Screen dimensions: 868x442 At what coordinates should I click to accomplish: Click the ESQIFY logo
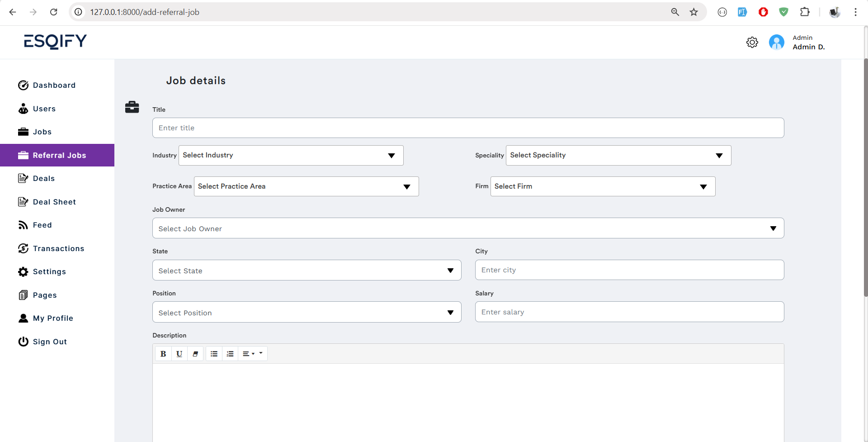tap(55, 42)
